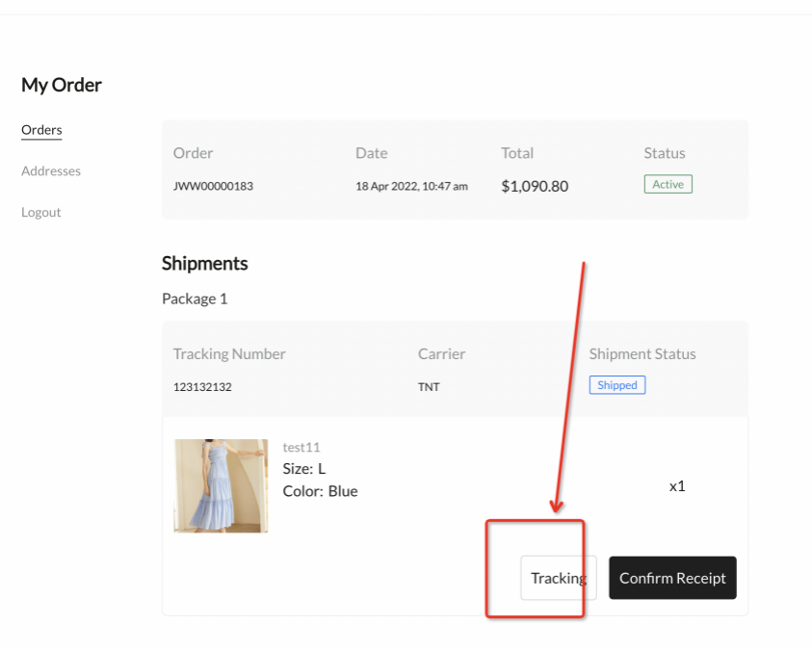Image resolution: width=812 pixels, height=649 pixels.
Task: Click the order total $1,090.80
Action: tap(535, 186)
